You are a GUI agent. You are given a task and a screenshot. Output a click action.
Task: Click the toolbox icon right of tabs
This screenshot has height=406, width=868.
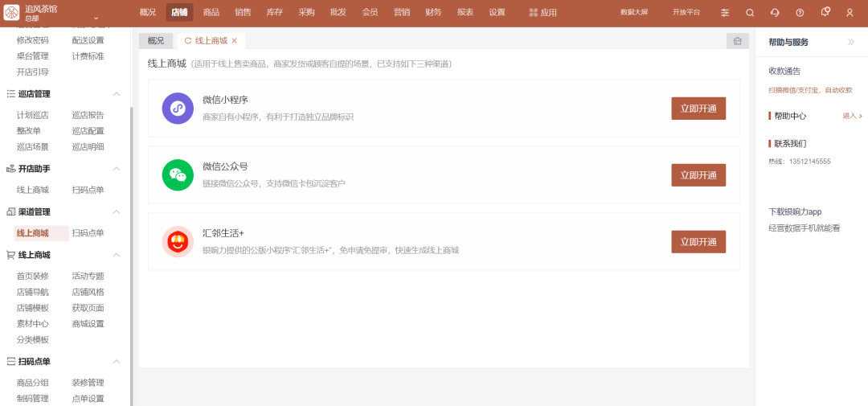coord(736,41)
